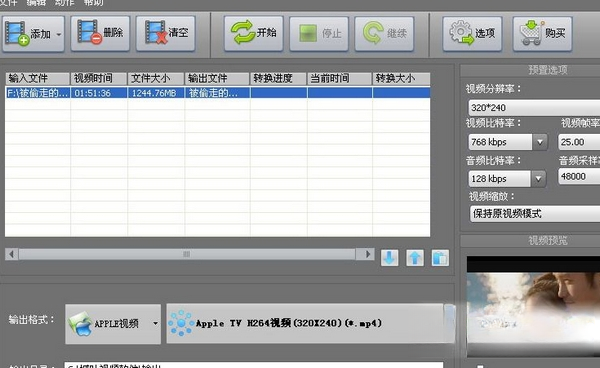Image resolution: width=600 pixels, height=368 pixels.
Task: Click the duration cell 01:51:36
Action: tap(99, 93)
